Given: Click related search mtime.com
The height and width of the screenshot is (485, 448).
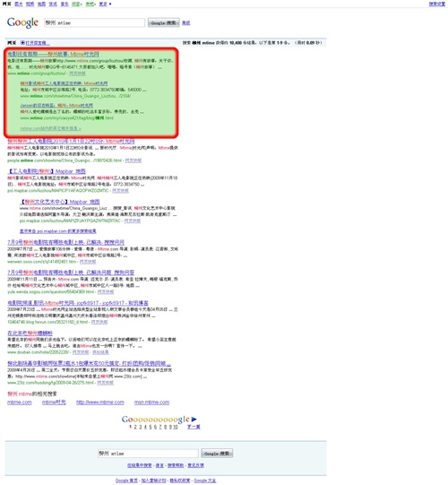Looking at the screenshot, I should pyautogui.click(x=20, y=403).
